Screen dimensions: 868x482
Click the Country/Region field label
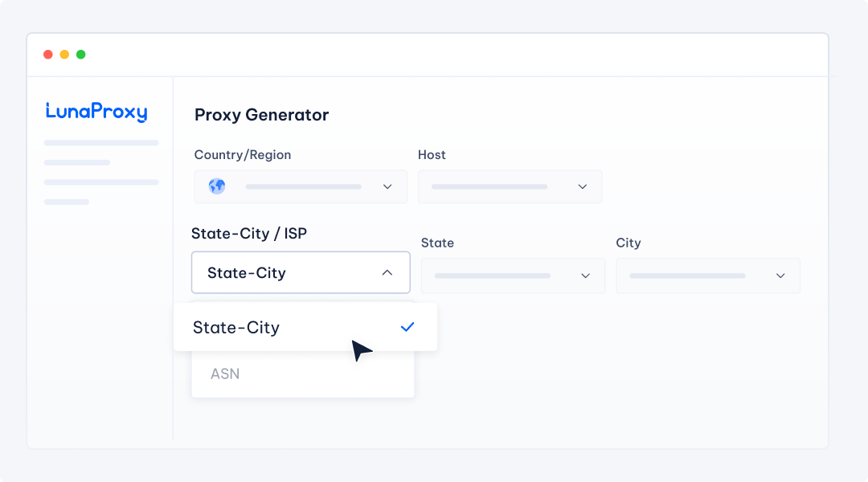243,154
